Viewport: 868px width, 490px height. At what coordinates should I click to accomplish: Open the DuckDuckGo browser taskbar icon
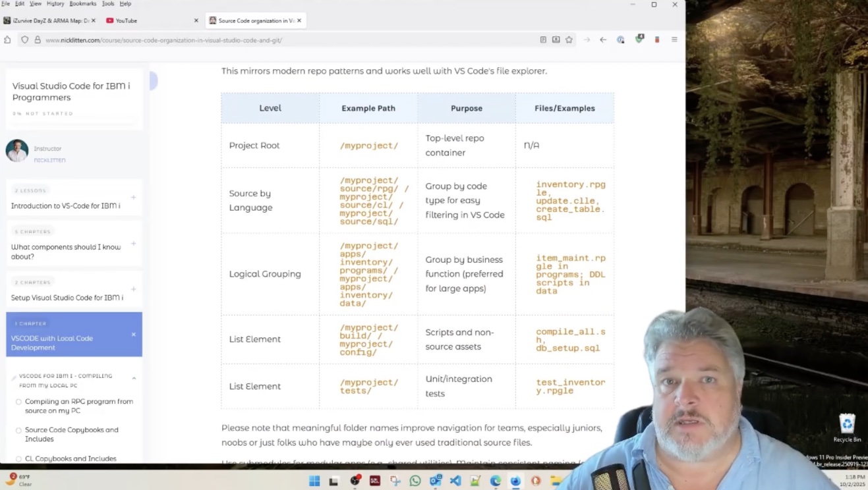pos(536,481)
